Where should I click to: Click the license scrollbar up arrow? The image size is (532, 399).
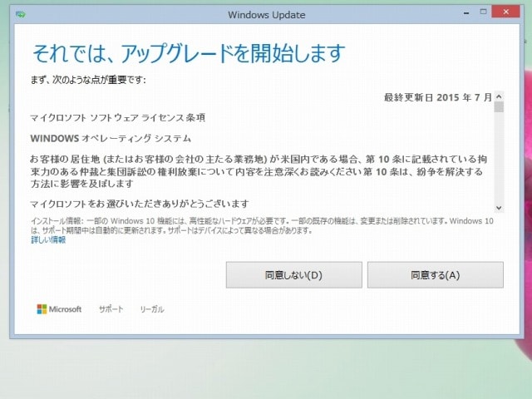point(499,96)
